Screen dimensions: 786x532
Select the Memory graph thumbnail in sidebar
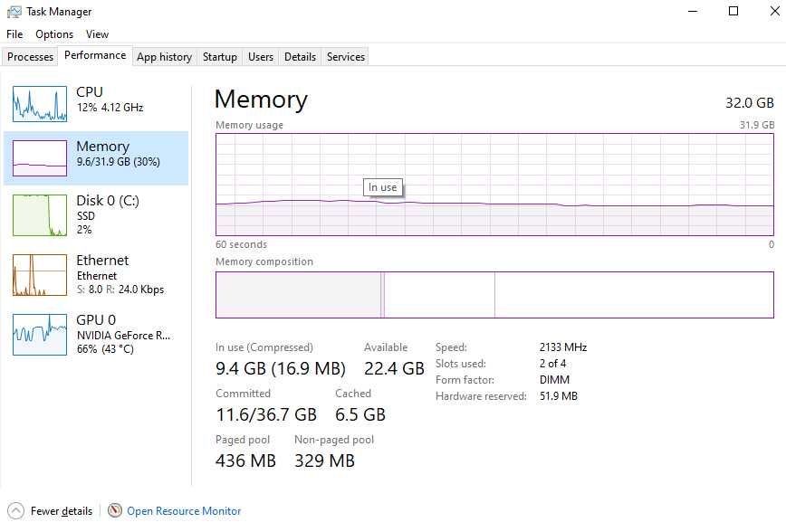40,157
